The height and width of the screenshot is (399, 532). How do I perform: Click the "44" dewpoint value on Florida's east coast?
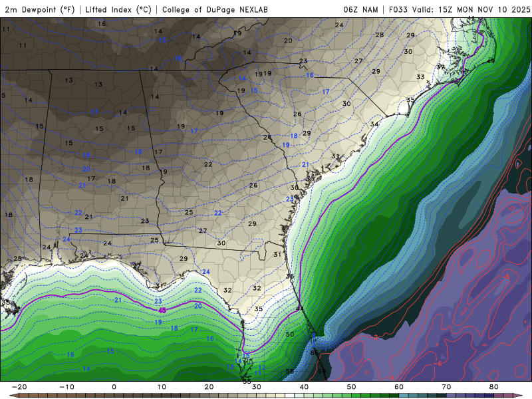click(300, 309)
